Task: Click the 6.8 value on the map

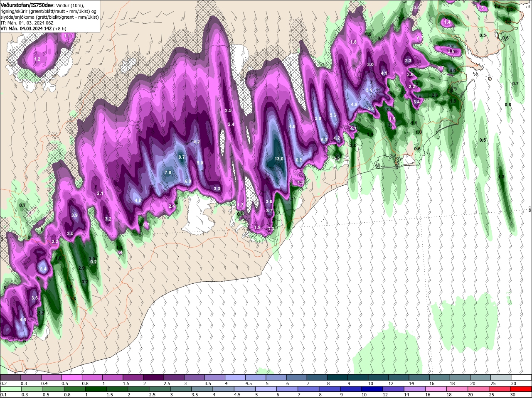Action: [x=299, y=160]
